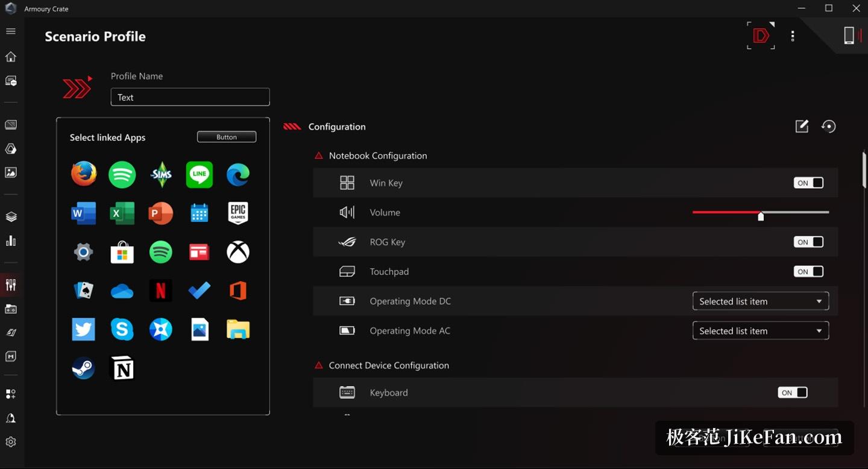Open the game library controller sidebar icon
The height and width of the screenshot is (469, 868).
pos(10,309)
